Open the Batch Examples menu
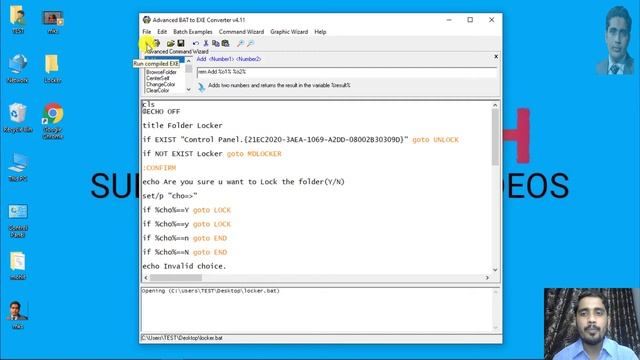Screen dimensions: 640x360 193,31
